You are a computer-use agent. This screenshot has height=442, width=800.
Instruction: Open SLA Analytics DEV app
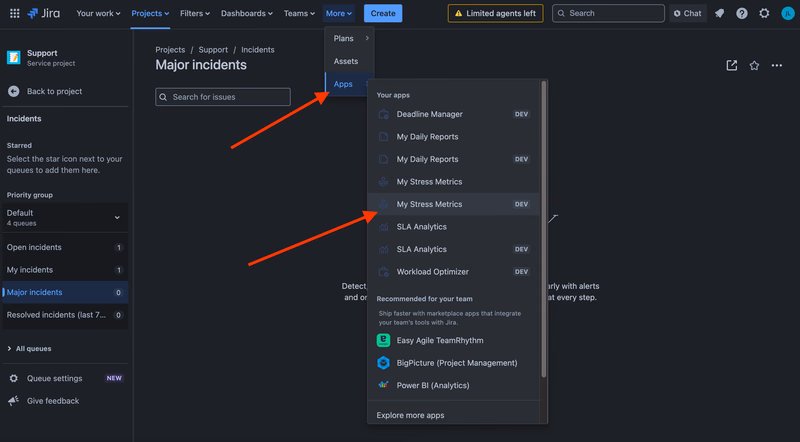(454, 249)
